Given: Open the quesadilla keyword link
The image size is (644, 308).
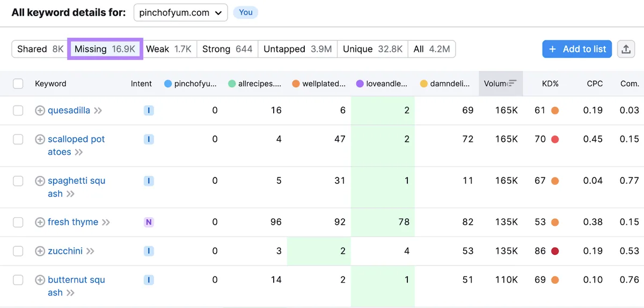Looking at the screenshot, I should click(69, 110).
